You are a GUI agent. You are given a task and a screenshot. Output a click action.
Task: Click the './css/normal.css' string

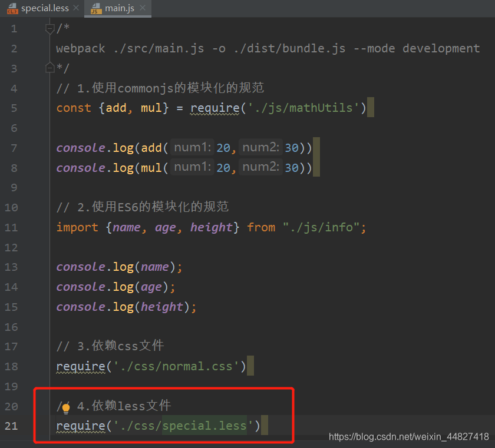pos(176,366)
